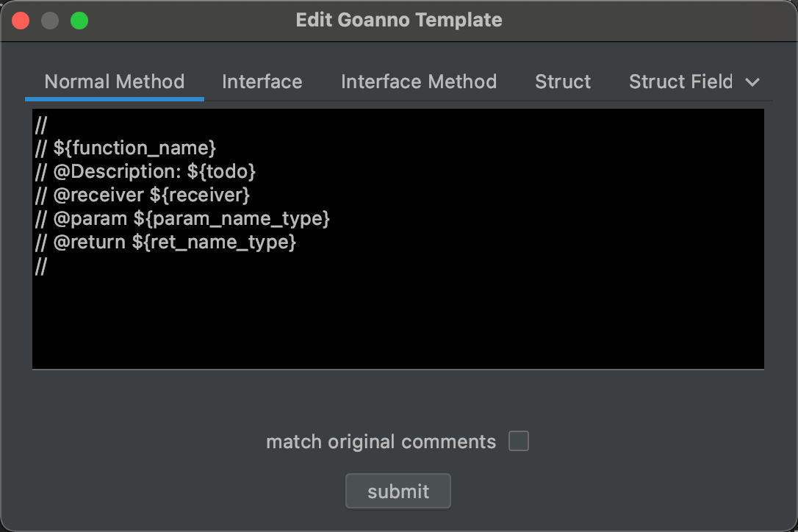798x532 pixels.
Task: Submit the Goanno template
Action: (x=398, y=492)
